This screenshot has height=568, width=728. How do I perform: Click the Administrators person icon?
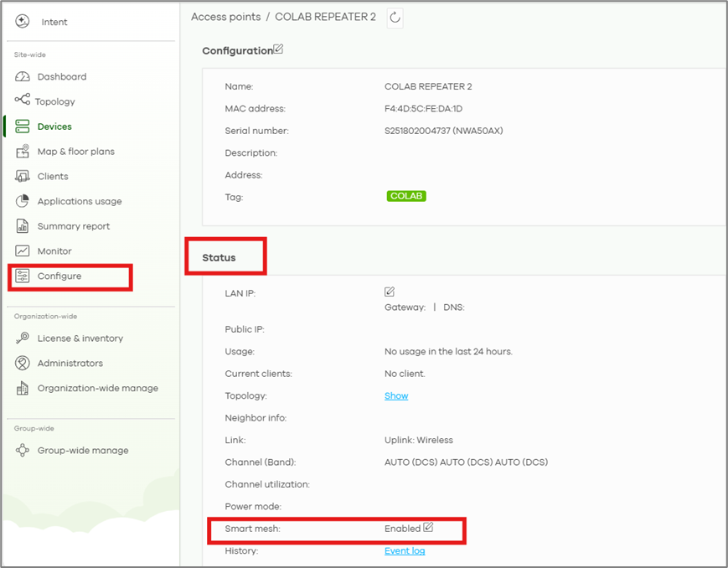coord(23,363)
